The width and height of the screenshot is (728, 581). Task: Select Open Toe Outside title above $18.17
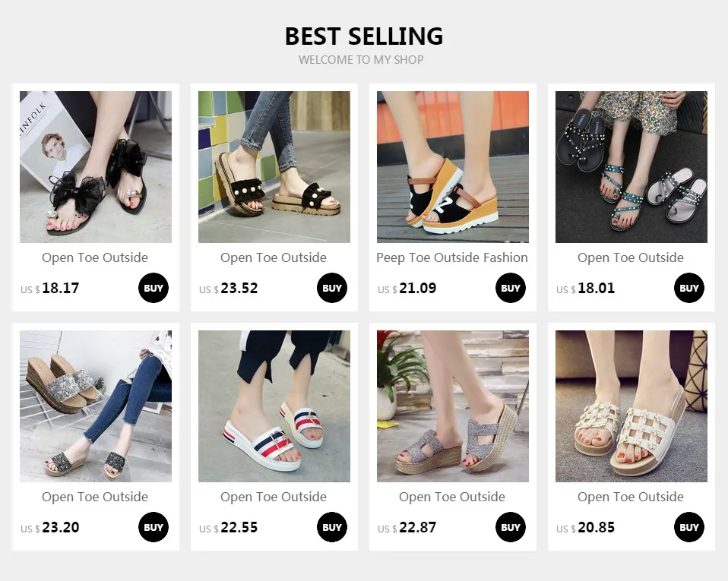tap(95, 257)
